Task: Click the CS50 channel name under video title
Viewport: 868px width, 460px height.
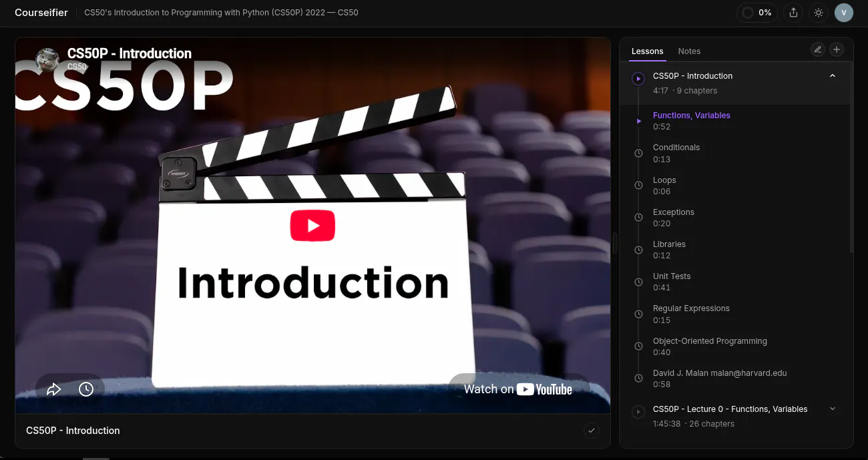Action: tap(77, 67)
